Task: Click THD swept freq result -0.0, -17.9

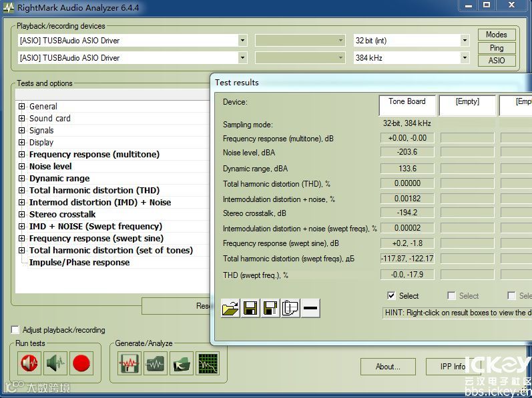Action: tap(407, 275)
